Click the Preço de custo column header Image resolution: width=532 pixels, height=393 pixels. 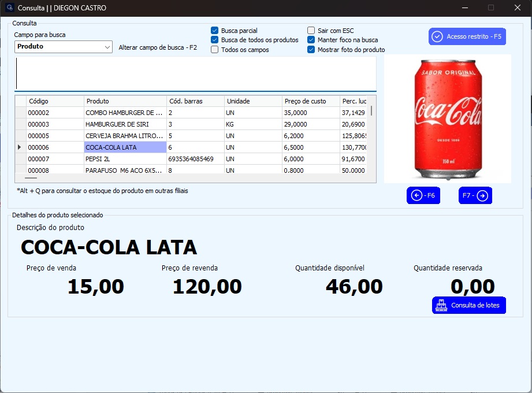310,101
